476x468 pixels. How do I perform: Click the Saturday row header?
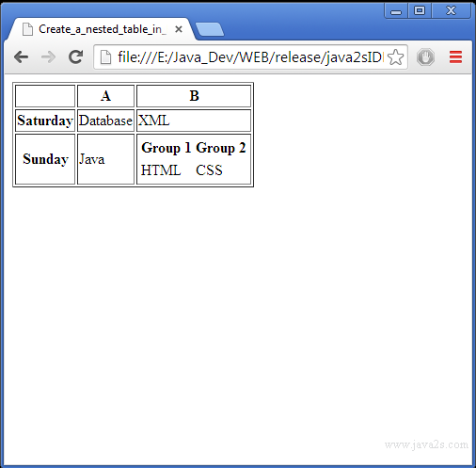[x=45, y=121]
